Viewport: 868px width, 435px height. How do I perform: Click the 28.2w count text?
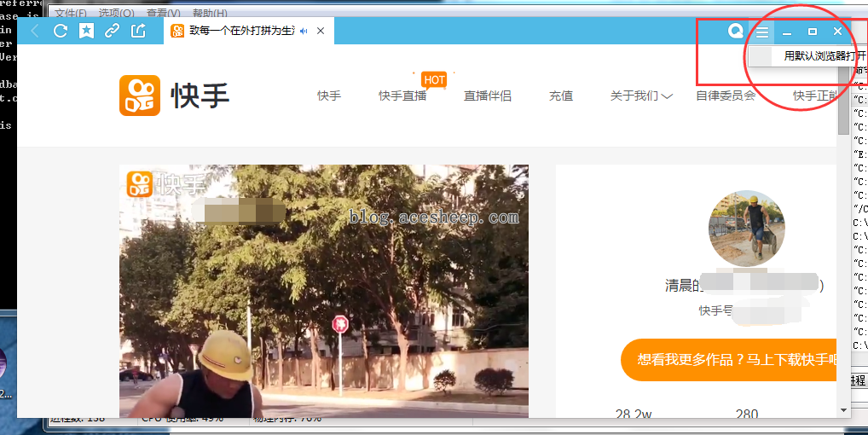tap(634, 414)
